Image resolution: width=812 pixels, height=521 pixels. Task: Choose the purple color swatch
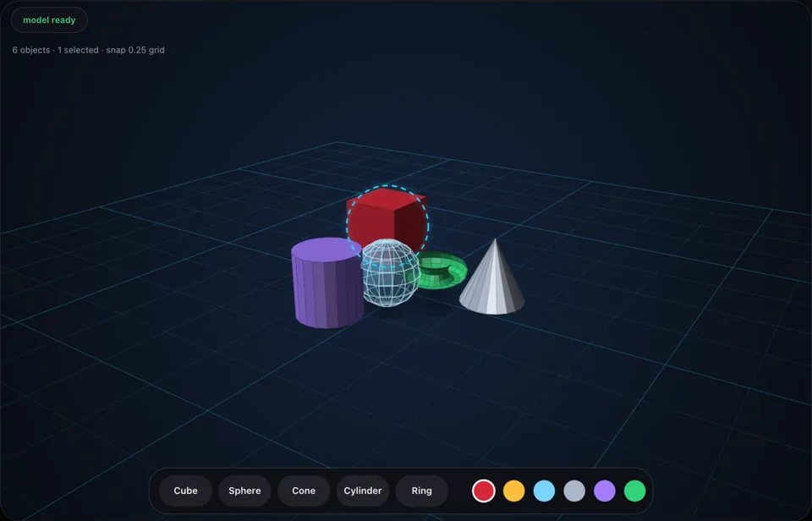(604, 491)
